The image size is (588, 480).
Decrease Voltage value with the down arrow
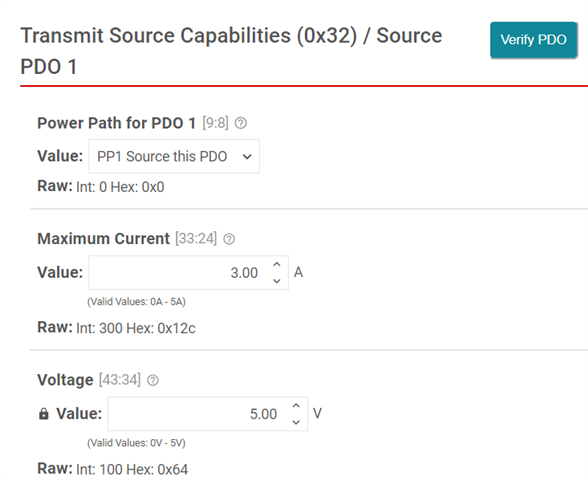tap(296, 422)
